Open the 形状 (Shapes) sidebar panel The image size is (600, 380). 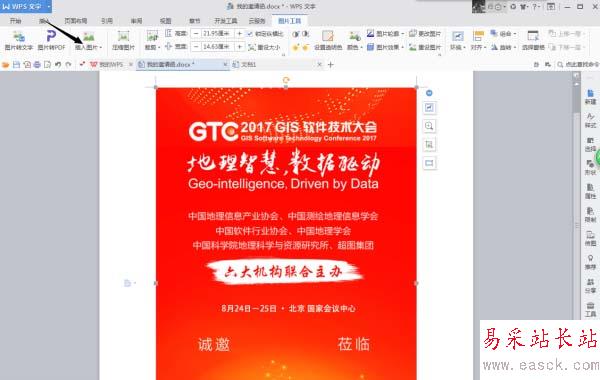[x=590, y=168]
